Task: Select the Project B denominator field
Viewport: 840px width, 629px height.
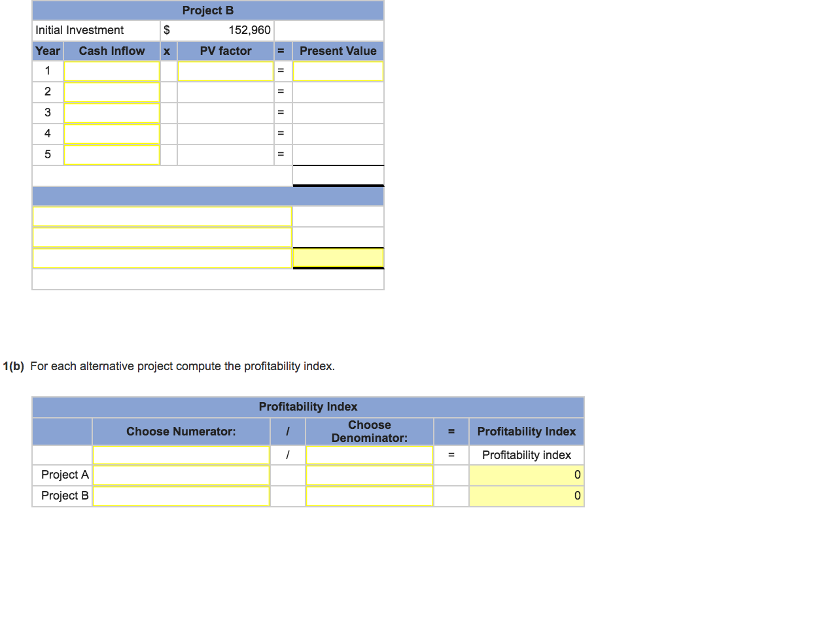Action: pos(369,496)
